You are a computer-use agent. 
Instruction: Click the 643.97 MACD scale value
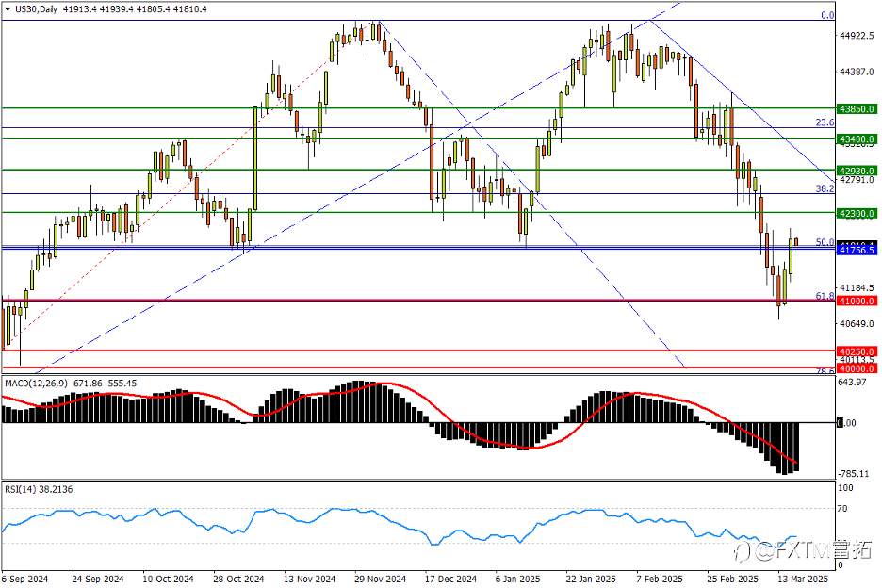[x=853, y=382]
